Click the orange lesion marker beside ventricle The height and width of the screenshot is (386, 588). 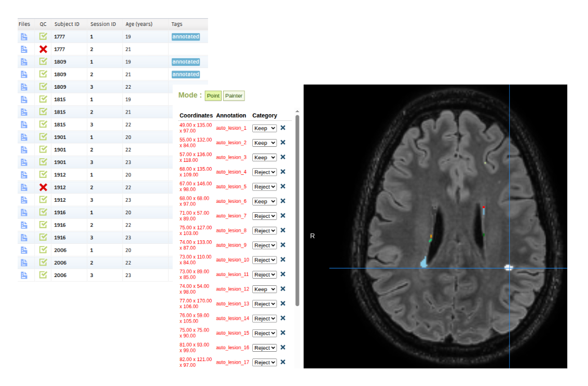[x=431, y=237]
